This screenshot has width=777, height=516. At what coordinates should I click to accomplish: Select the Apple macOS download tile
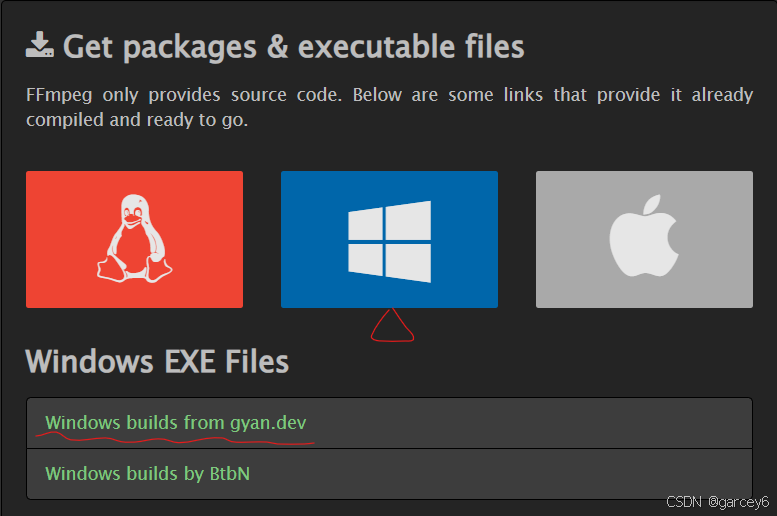[x=644, y=239]
